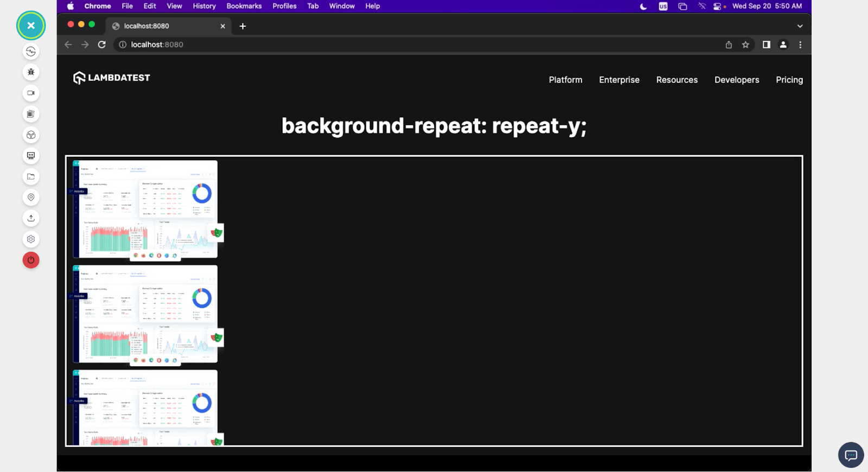Open the Bookmarks menu
868x472 pixels.
pyautogui.click(x=244, y=6)
